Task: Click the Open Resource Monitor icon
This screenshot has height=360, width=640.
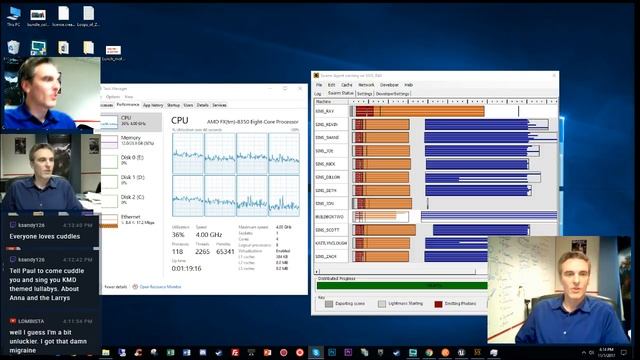Action: click(x=135, y=287)
